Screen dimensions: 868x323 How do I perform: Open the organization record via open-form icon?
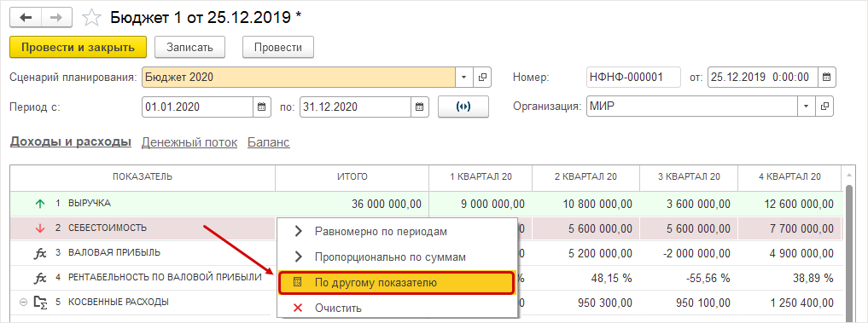coord(824,107)
